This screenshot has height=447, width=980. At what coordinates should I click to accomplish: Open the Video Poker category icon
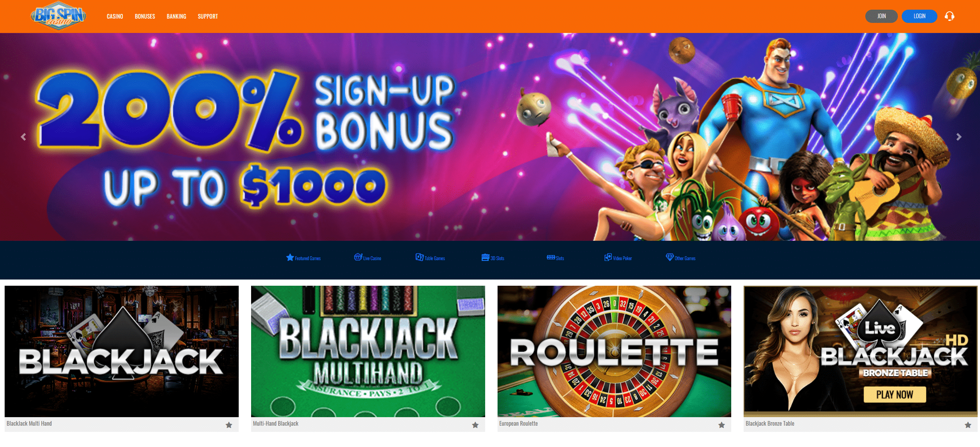pos(608,257)
